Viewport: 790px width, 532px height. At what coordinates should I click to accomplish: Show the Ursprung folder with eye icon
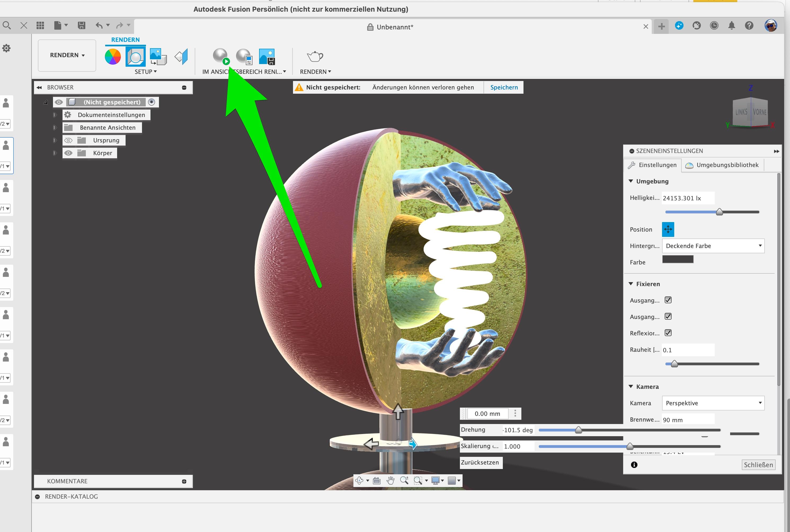[68, 141]
